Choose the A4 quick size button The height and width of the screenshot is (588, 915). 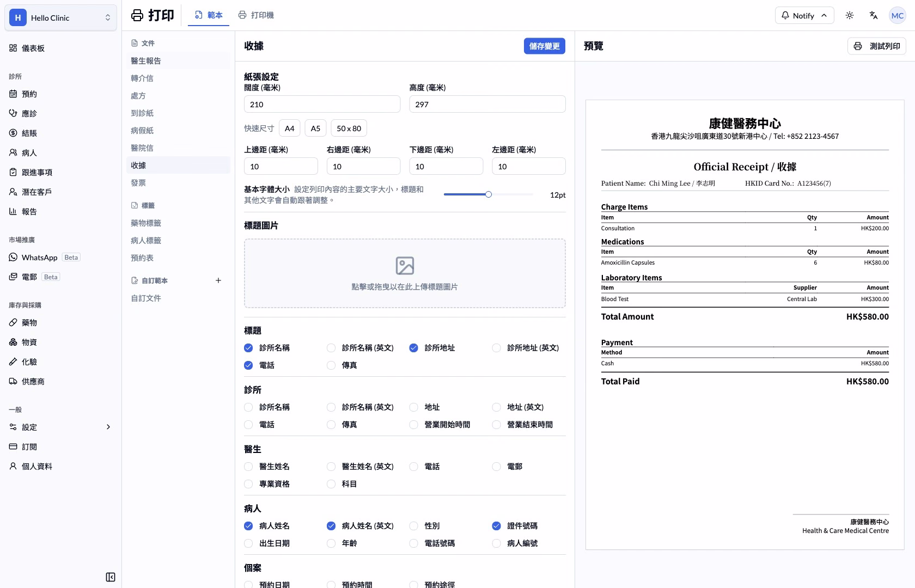[289, 128]
